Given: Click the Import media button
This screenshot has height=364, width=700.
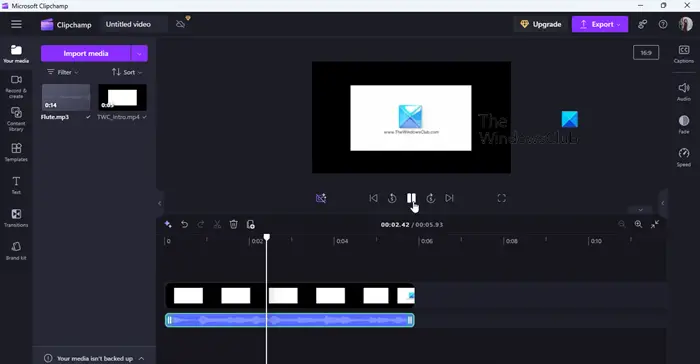Looking at the screenshot, I should coord(86,54).
